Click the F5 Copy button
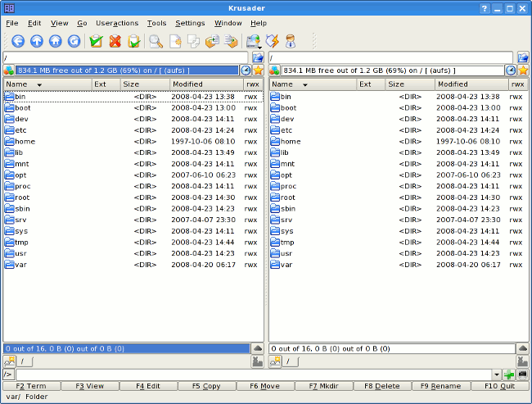This screenshot has width=532, height=404. 206,386
